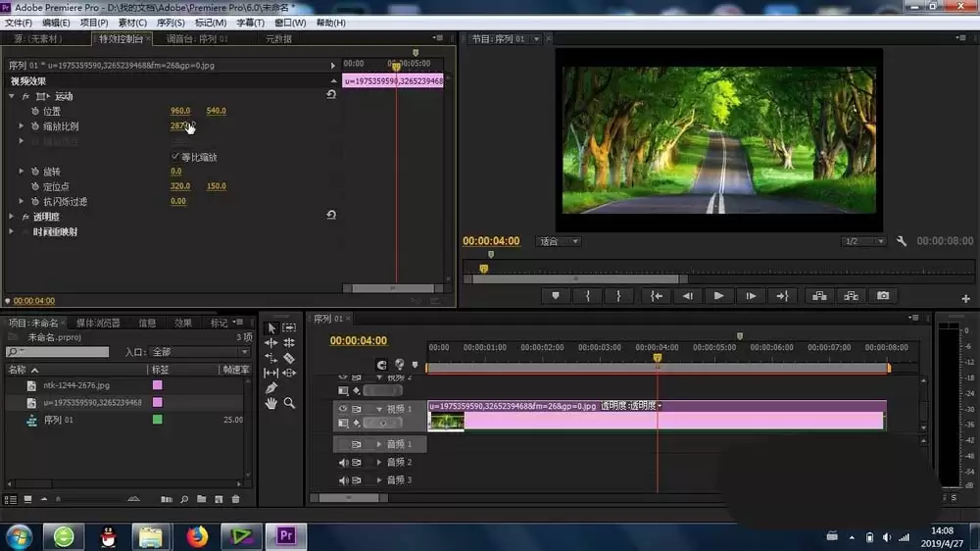
Task: Create a new bin in project panel
Action: [201, 499]
